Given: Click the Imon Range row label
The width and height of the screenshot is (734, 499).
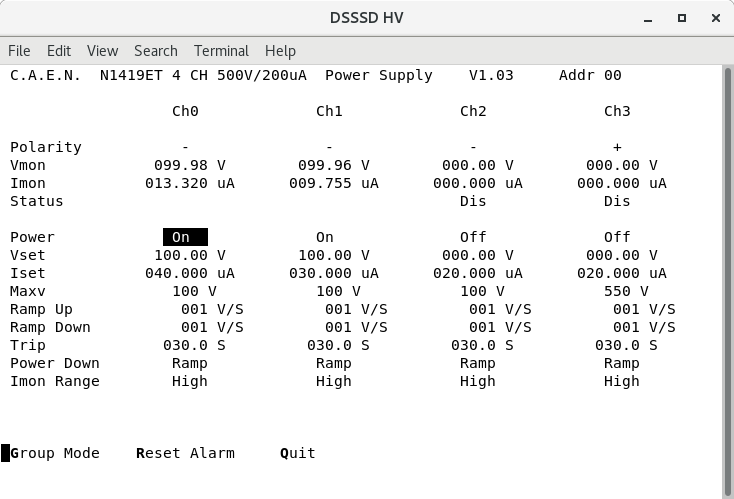Looking at the screenshot, I should click(55, 381).
